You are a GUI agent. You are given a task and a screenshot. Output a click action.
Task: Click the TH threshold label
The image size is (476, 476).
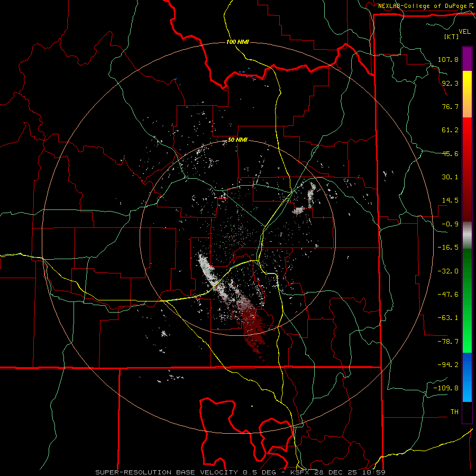(x=454, y=411)
